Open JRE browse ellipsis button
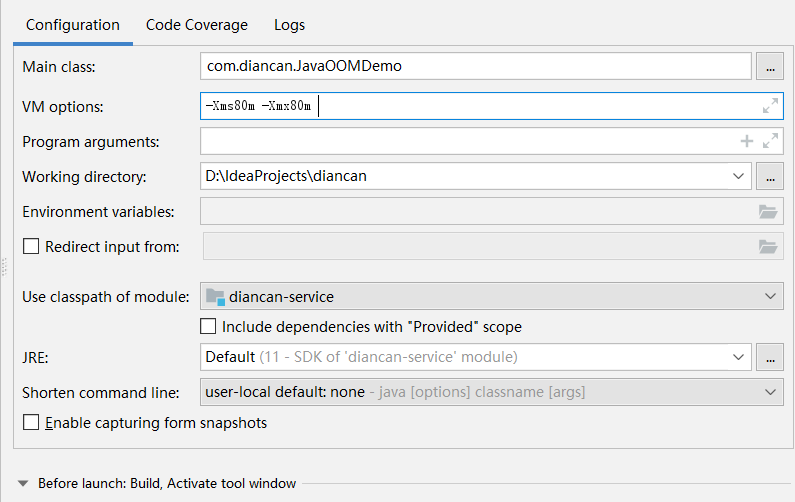 [769, 357]
